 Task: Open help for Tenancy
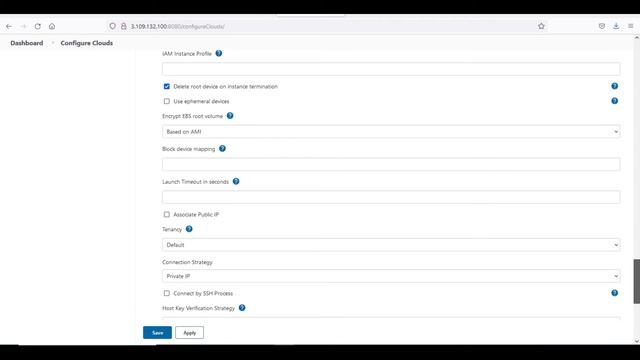189,229
